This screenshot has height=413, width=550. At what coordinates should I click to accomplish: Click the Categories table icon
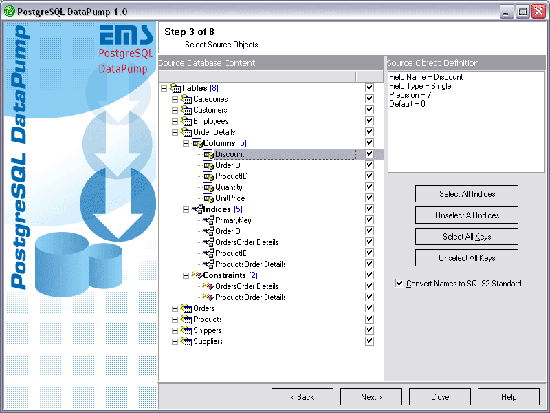click(x=186, y=99)
